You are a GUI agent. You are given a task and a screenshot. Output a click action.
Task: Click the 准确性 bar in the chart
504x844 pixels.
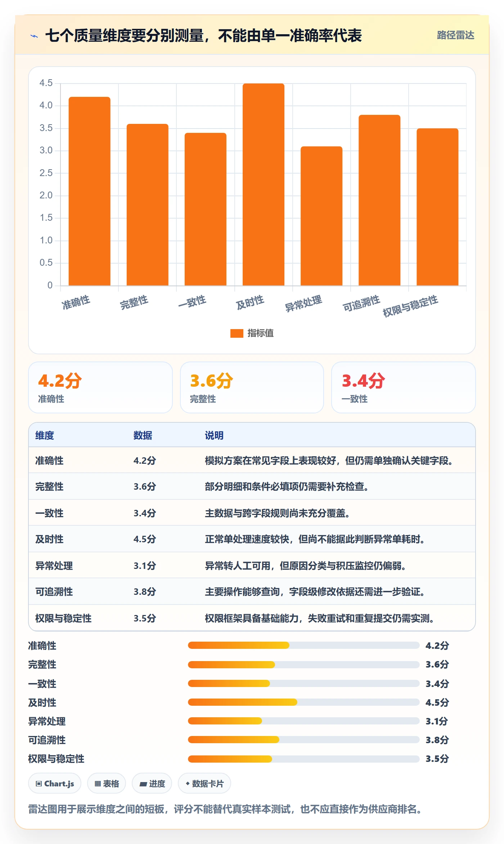[90, 191]
